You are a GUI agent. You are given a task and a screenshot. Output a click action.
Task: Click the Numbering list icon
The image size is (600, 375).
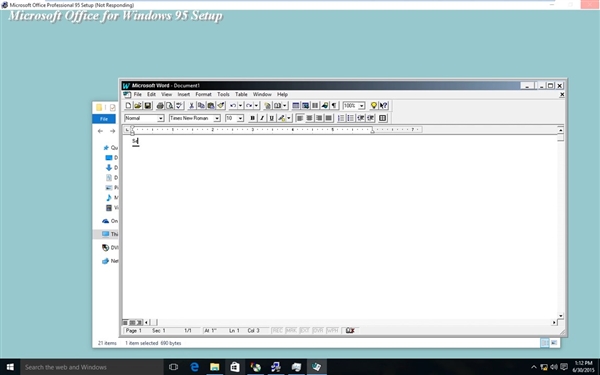tap(341, 118)
